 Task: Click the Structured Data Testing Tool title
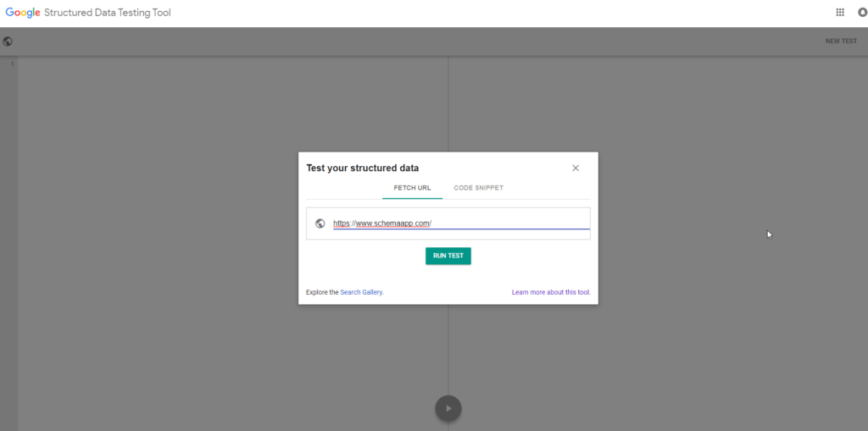tap(108, 13)
